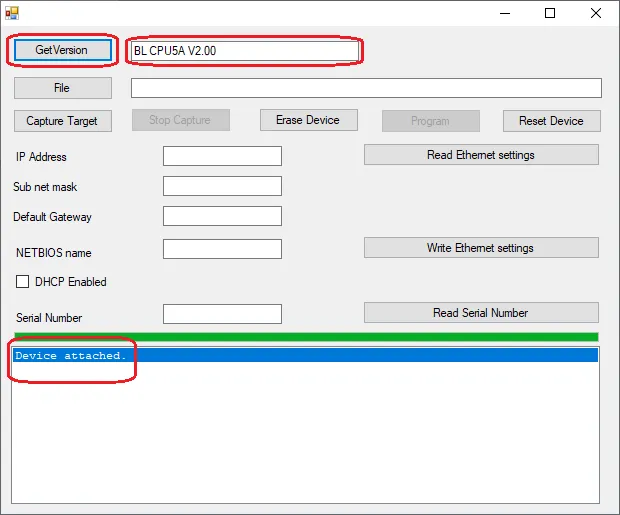The image size is (620, 515).
Task: Close the window
Action: 596,13
